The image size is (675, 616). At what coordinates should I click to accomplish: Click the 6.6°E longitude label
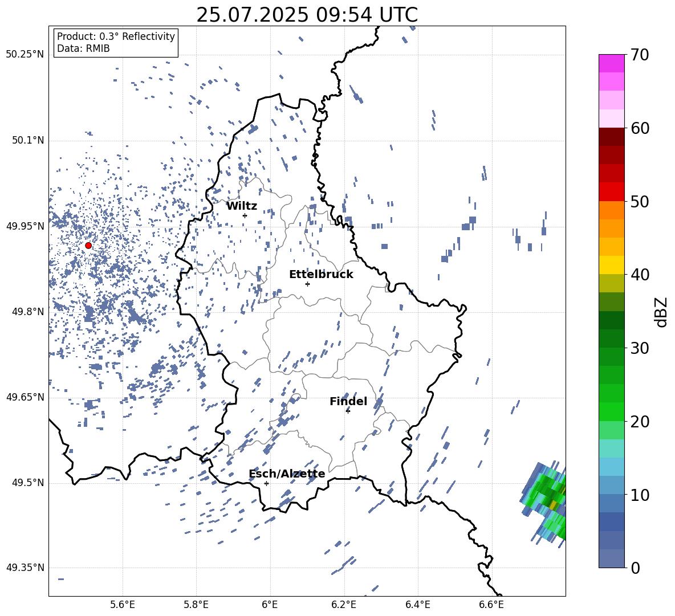(x=491, y=605)
